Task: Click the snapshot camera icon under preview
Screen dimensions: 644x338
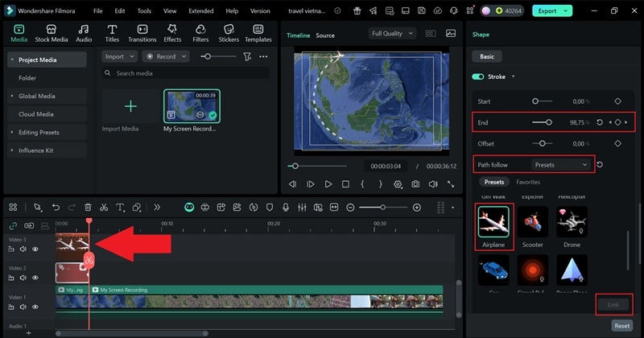Action: pos(415,184)
